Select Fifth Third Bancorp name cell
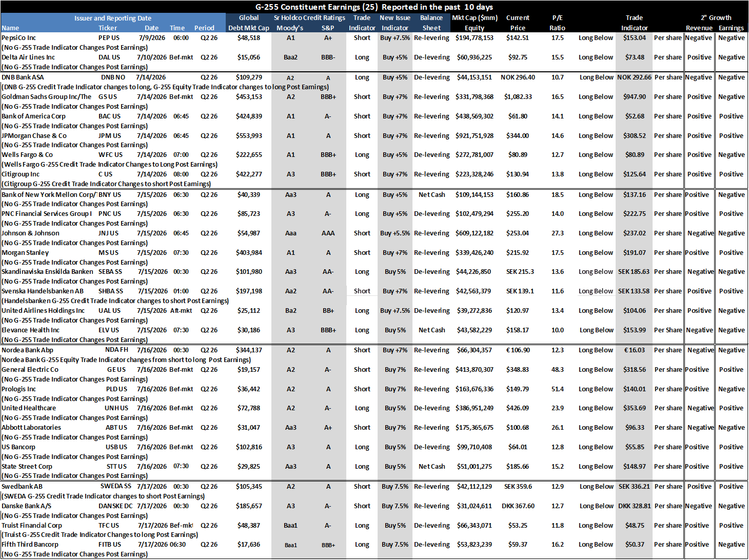The width and height of the screenshot is (749, 560). [30, 545]
